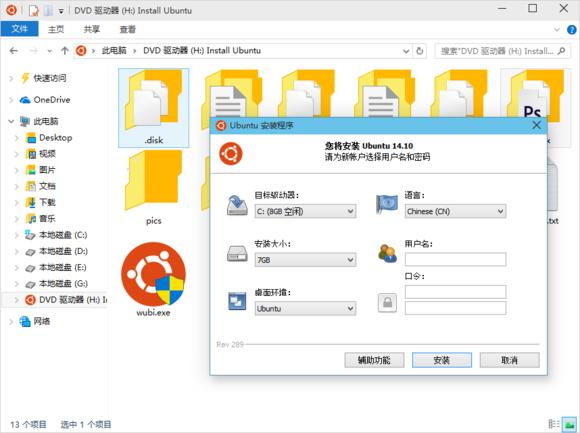Select 图片 in the navigation pane
Image resolution: width=580 pixels, height=433 pixels.
(x=41, y=170)
